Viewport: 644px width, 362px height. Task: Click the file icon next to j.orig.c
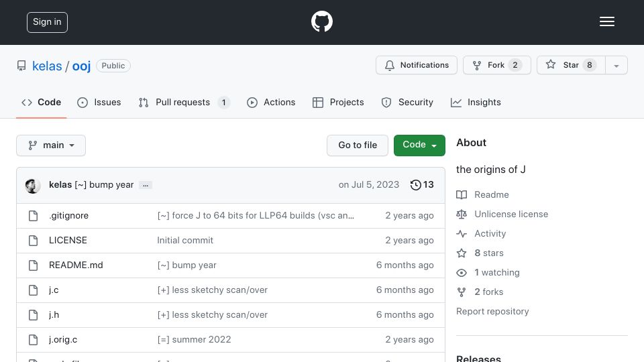(34, 340)
